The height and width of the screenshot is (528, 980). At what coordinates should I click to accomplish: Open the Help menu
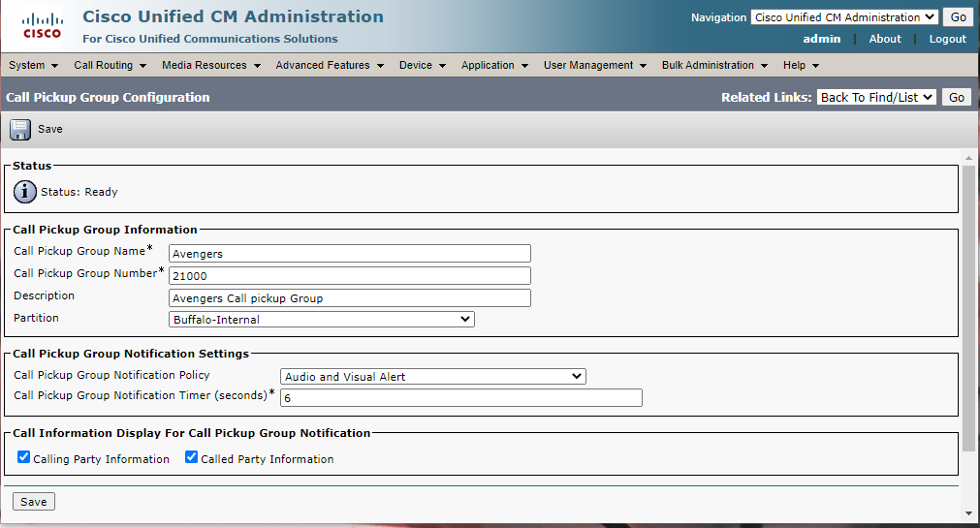pos(801,65)
